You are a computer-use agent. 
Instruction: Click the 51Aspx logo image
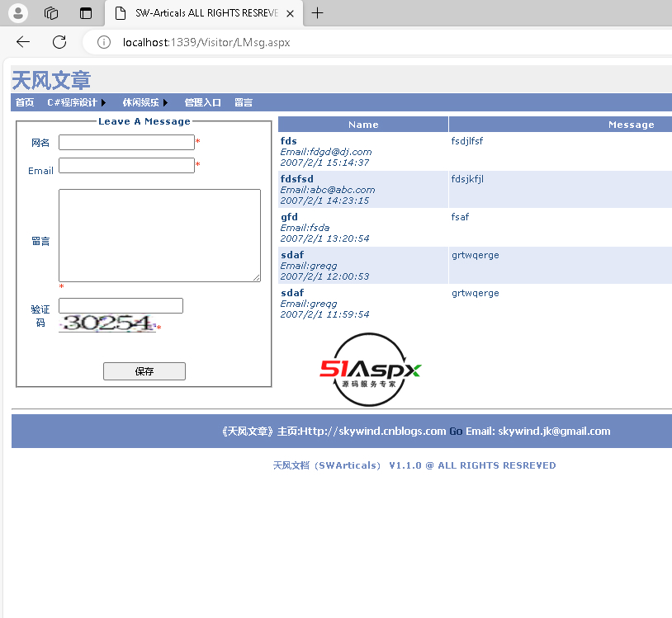point(370,369)
